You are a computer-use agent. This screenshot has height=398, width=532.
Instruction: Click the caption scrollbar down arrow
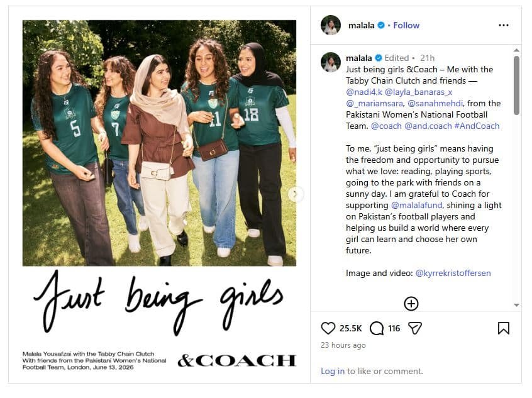click(516, 305)
